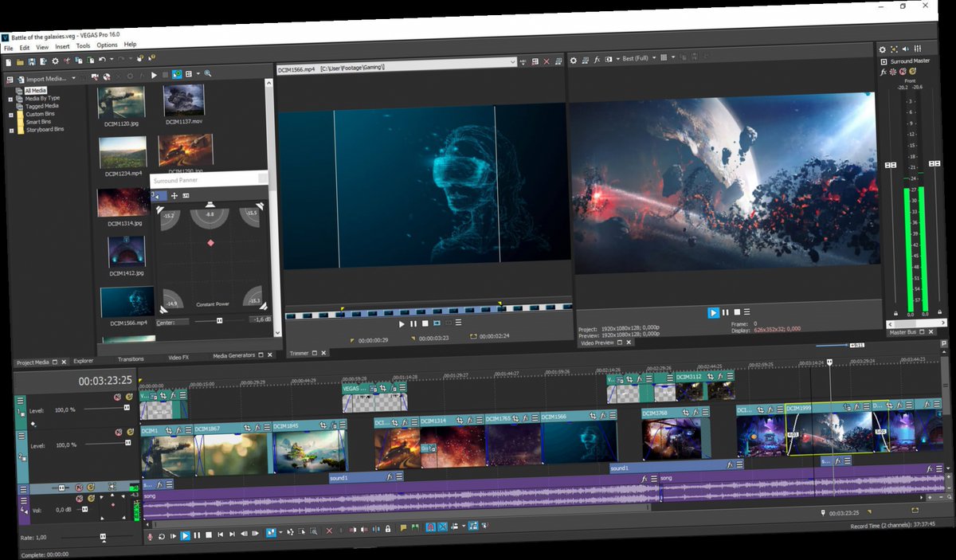Open hamburger menu on DCIM1314 clip
The height and width of the screenshot is (560, 956).
pyautogui.click(x=479, y=420)
